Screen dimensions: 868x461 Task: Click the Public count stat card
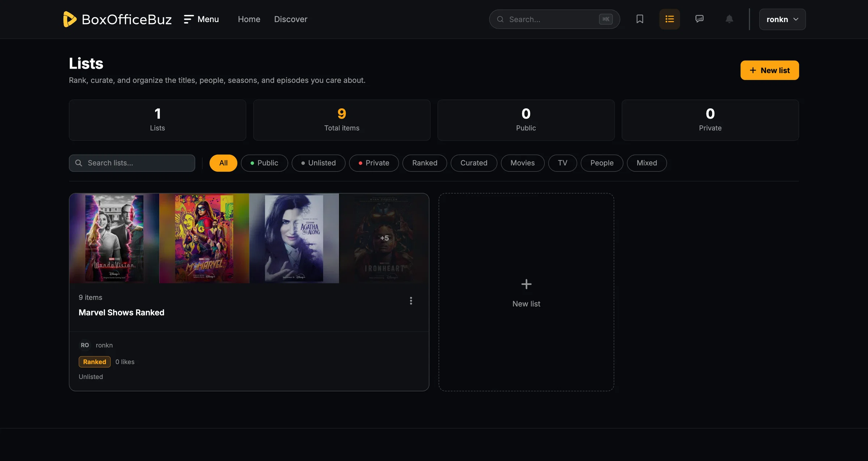click(x=526, y=120)
